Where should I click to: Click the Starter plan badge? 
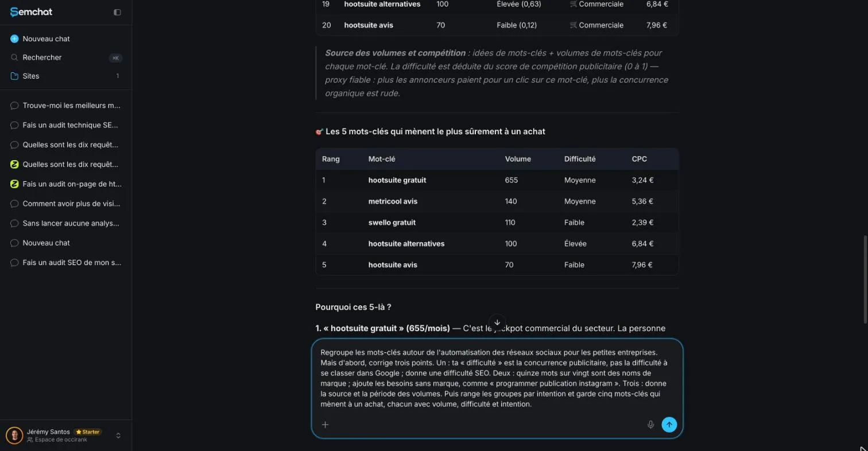pos(88,431)
